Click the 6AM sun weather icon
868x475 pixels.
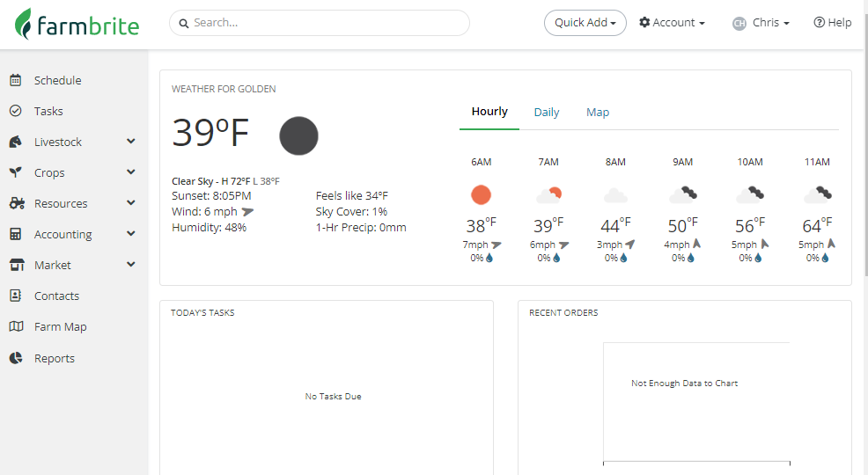481,194
